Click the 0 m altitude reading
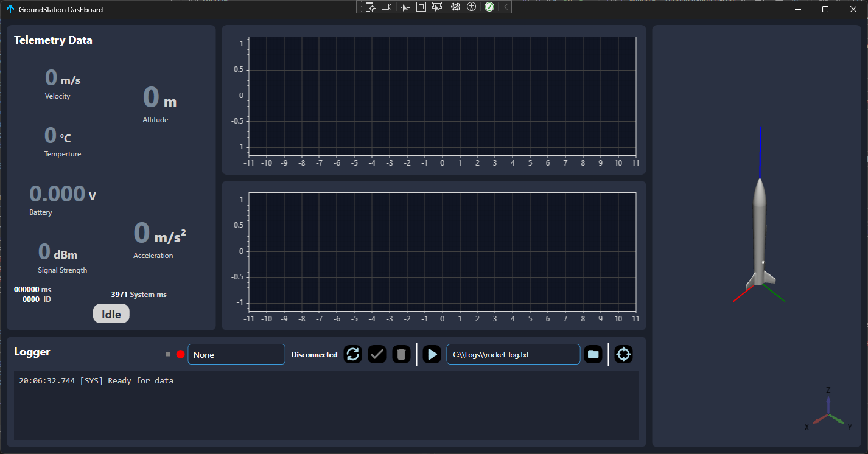The image size is (868, 454). 159,97
